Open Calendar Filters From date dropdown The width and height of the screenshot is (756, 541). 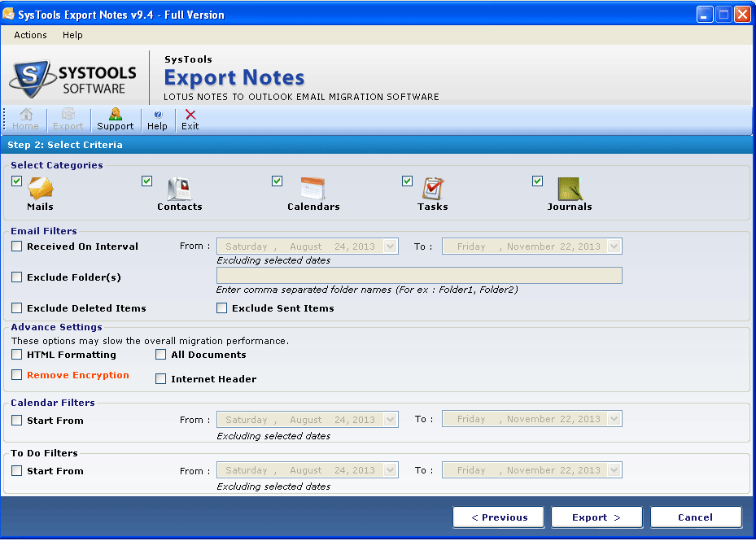(390, 420)
